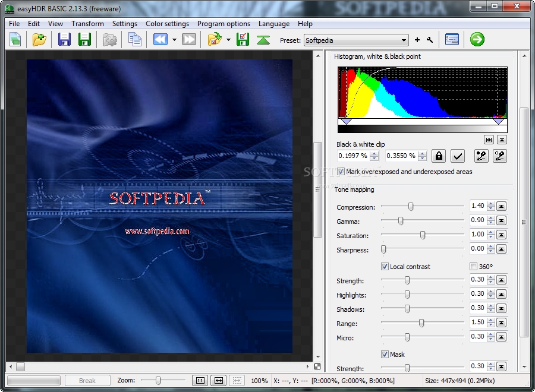Click the load preset folder icon

tap(215, 40)
